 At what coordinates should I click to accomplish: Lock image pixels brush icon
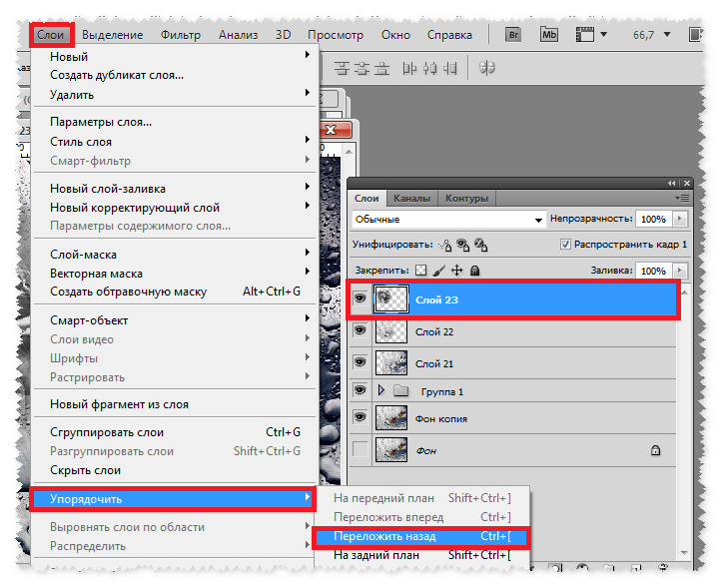(x=438, y=271)
